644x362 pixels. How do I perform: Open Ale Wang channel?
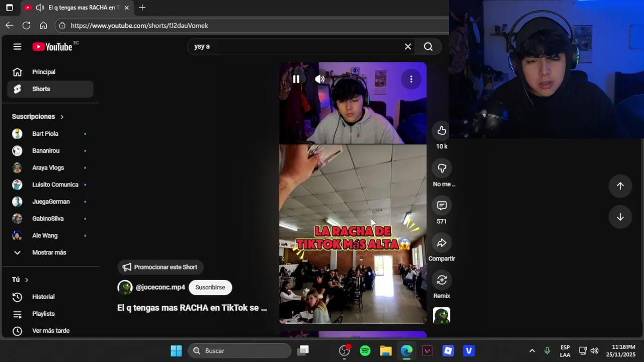[50, 236]
